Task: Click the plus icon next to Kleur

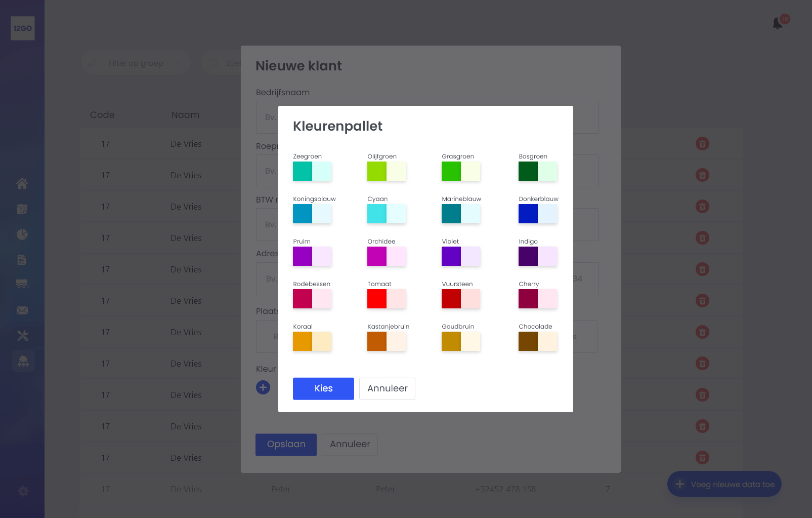Action: tap(263, 387)
